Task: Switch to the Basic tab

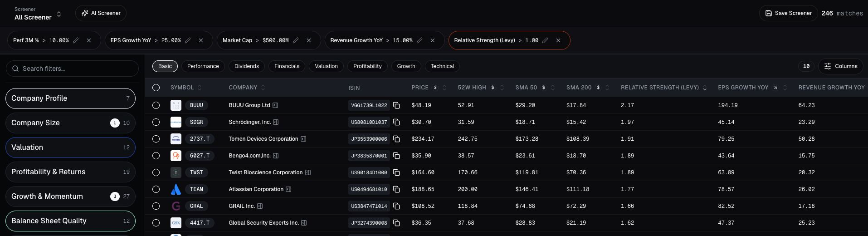Action: tap(165, 66)
